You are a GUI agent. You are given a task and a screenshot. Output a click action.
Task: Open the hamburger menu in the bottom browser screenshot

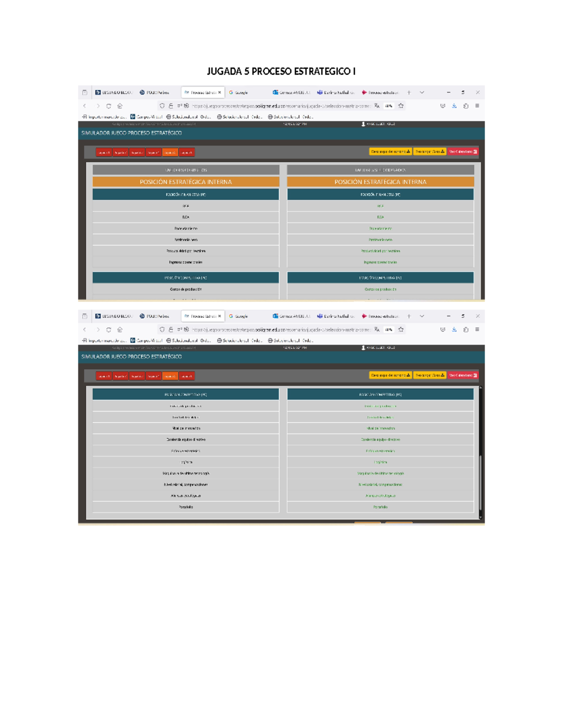[x=477, y=330]
